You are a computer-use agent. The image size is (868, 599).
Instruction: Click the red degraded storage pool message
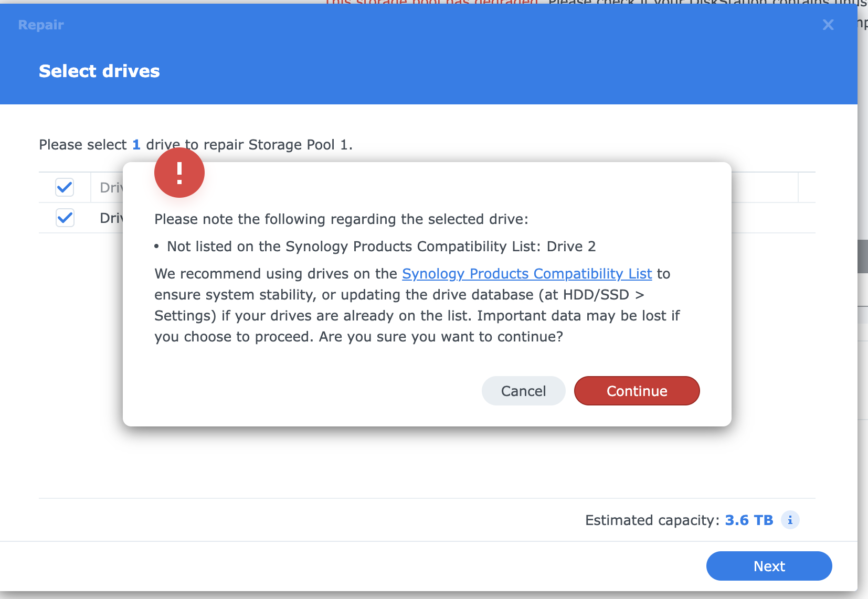point(431,2)
